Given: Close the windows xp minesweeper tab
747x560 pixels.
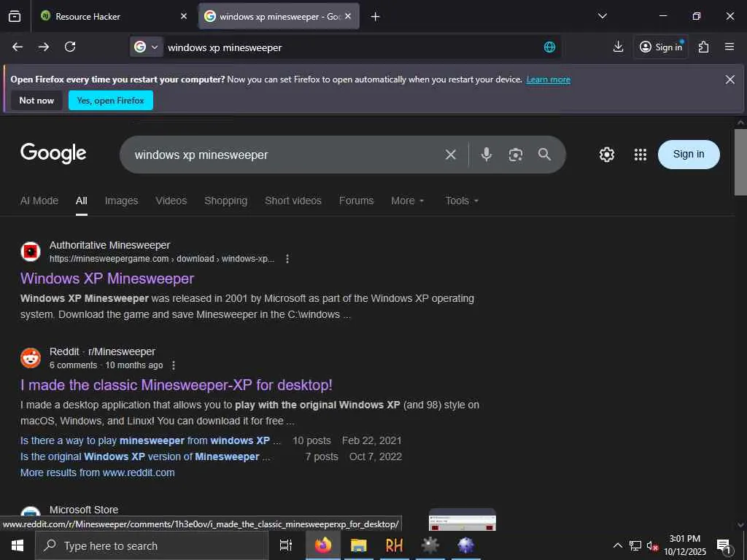Looking at the screenshot, I should click(348, 16).
